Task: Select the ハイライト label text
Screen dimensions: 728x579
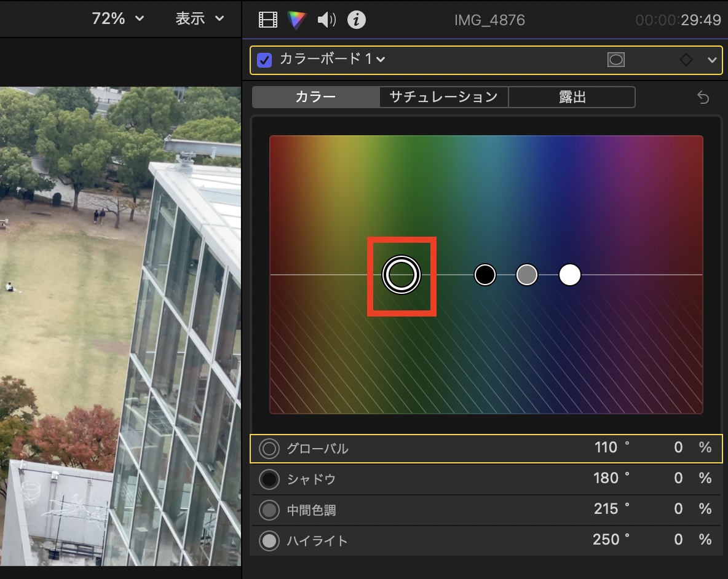Action: (317, 541)
